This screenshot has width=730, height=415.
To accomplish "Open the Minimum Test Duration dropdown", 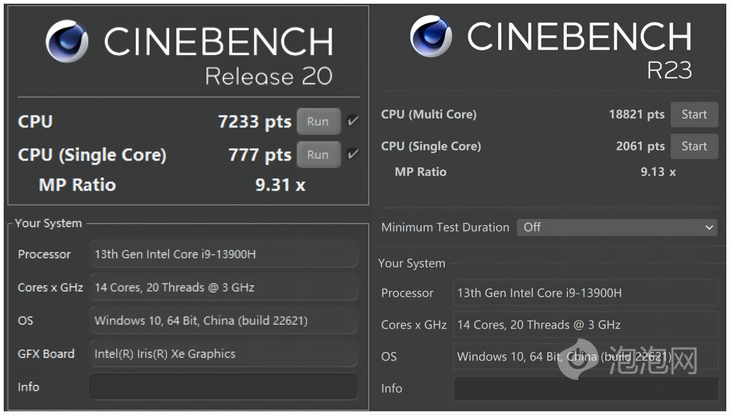I will coord(617,227).
